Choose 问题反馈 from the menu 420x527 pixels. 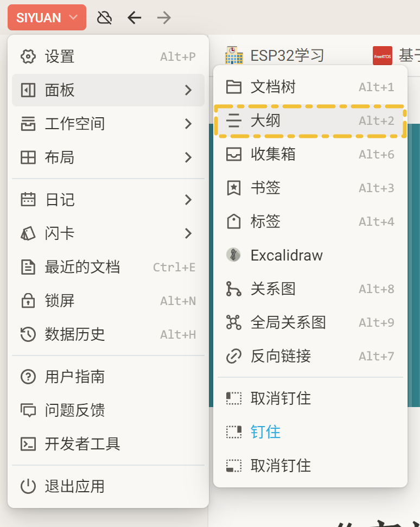click(x=108, y=410)
